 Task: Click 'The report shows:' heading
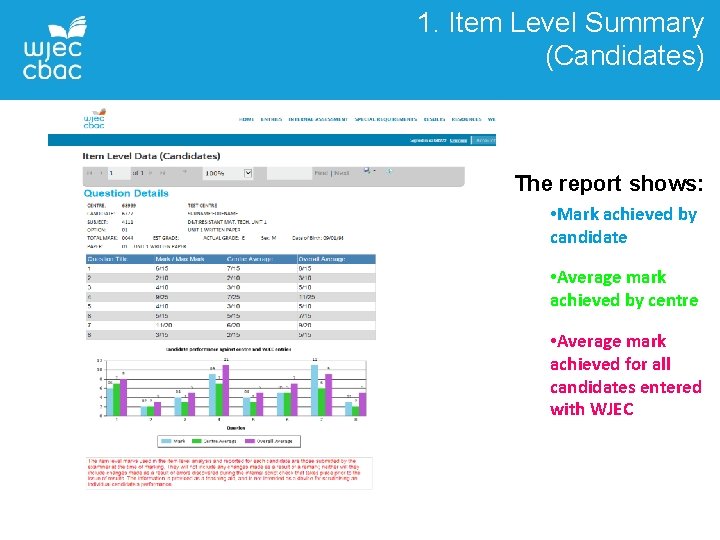pyautogui.click(x=609, y=184)
